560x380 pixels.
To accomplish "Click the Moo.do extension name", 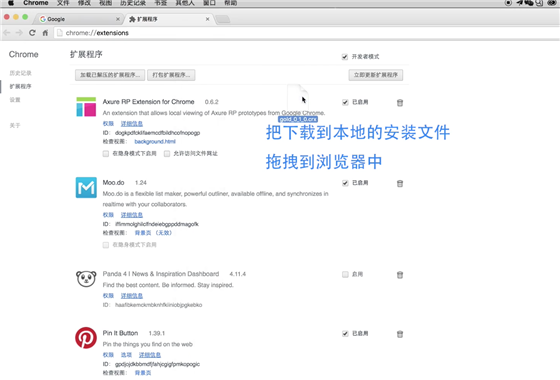I will [x=114, y=182].
